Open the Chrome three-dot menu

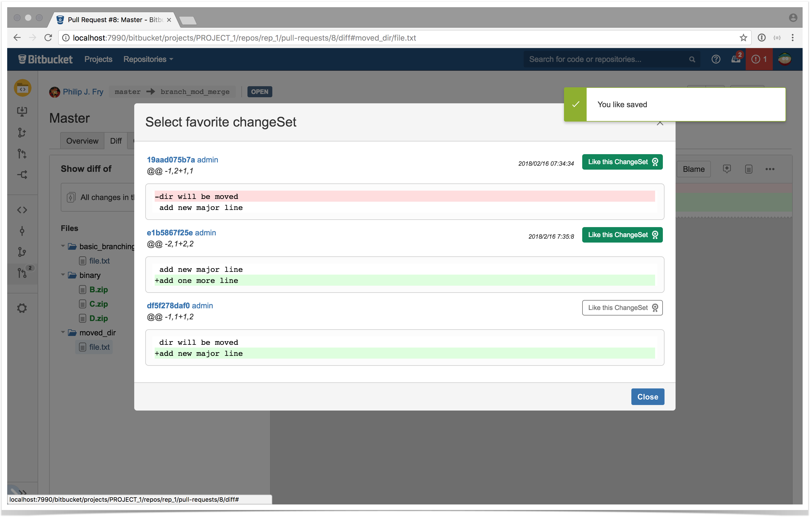[x=792, y=38]
